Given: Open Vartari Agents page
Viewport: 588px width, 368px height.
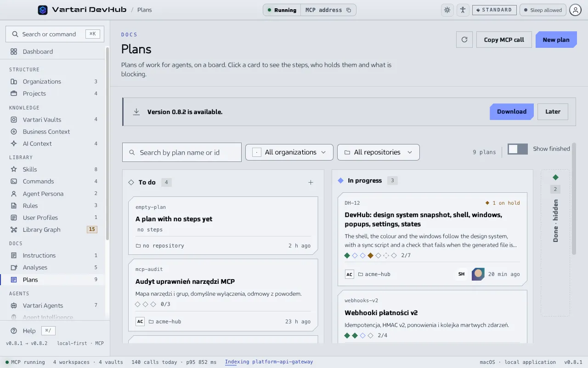Looking at the screenshot, I should tap(53, 305).
